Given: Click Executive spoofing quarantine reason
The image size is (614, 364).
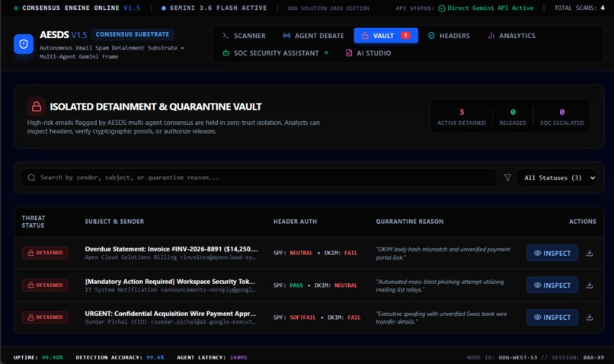Looking at the screenshot, I should pyautogui.click(x=441, y=318).
